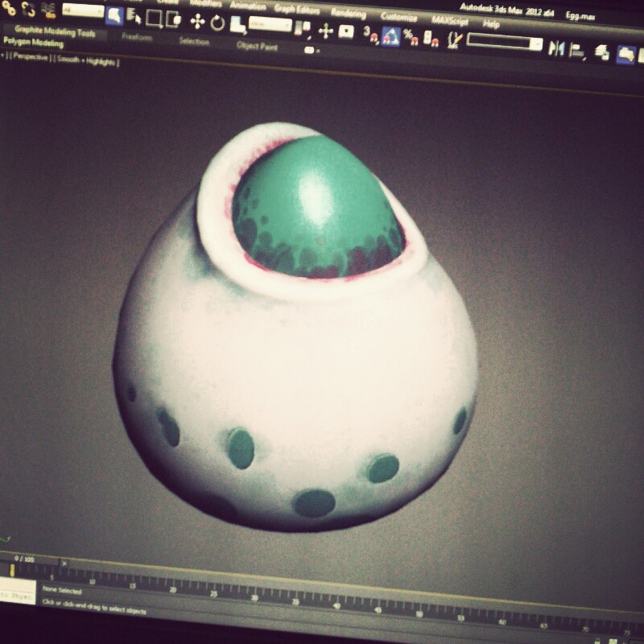The height and width of the screenshot is (644, 644).
Task: Click the Align tool icon
Action: click(577, 51)
